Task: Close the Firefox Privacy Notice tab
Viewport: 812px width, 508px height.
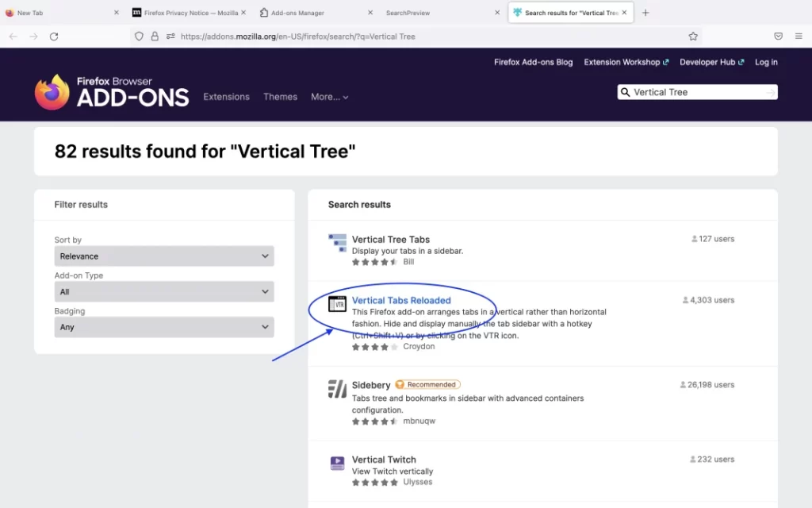Action: [243, 13]
